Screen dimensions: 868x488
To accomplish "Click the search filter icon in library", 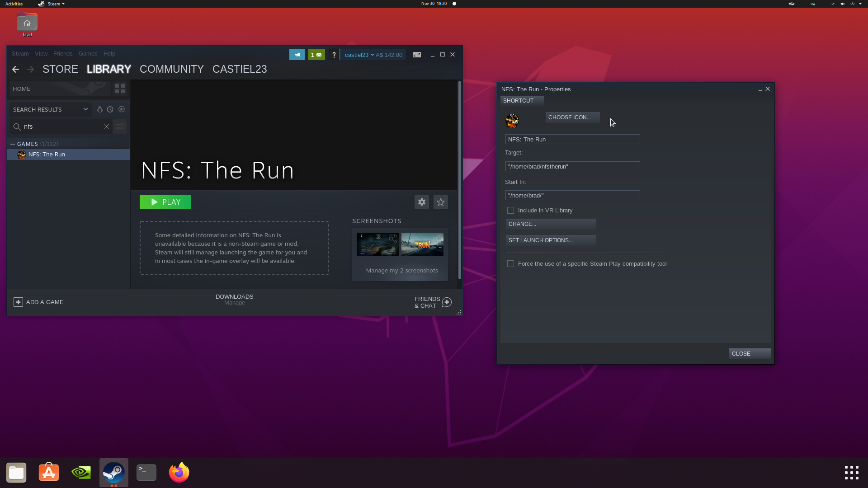I will [x=119, y=127].
